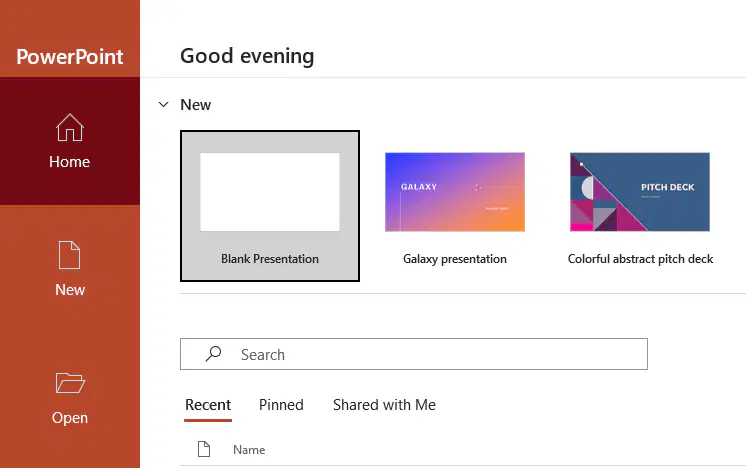Pick the Colorful abstract pitch deck template

[640, 208]
